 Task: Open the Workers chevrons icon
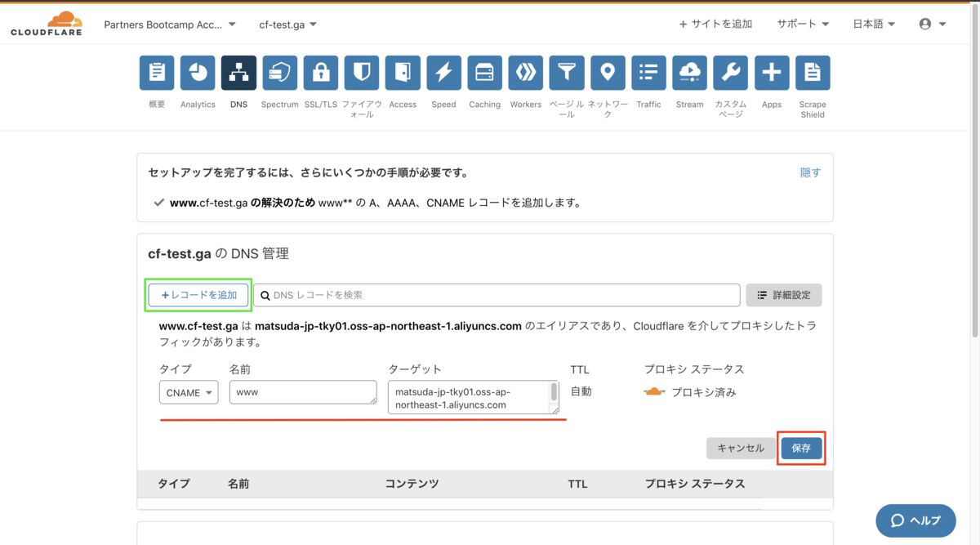point(526,73)
